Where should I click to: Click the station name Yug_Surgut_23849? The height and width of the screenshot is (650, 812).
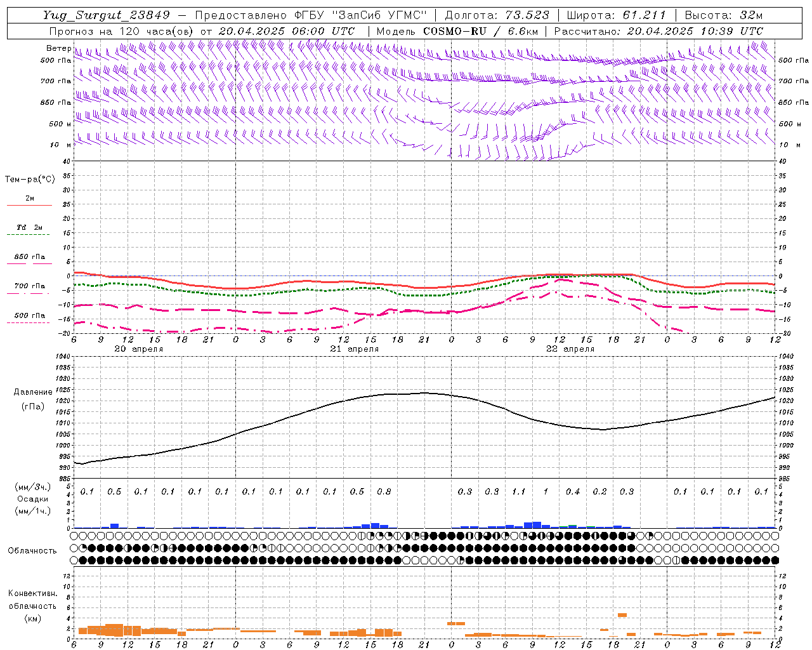click(x=107, y=15)
